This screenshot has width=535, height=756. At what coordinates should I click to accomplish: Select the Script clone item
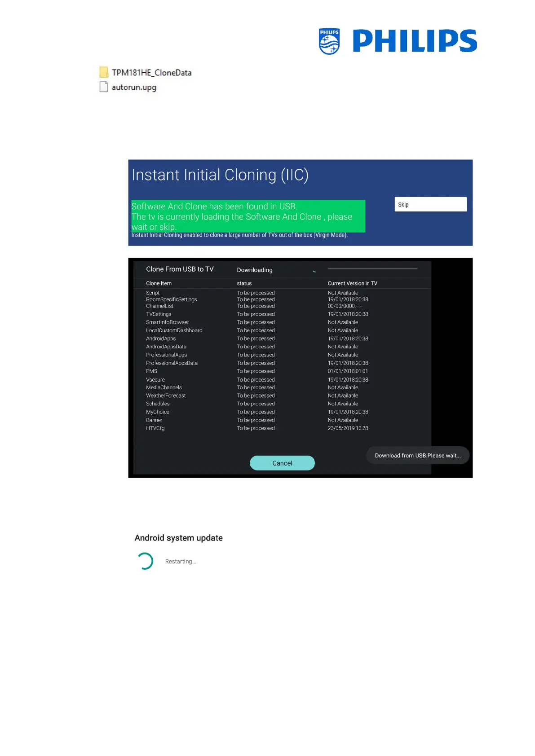(153, 293)
